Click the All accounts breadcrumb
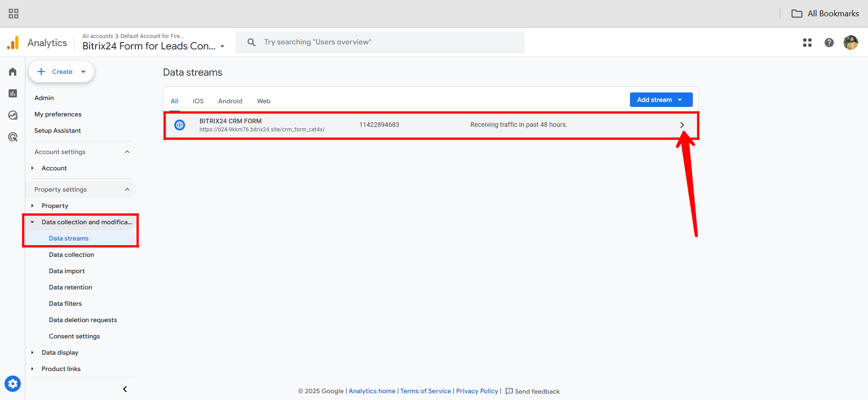Image resolution: width=868 pixels, height=400 pixels. click(98, 36)
